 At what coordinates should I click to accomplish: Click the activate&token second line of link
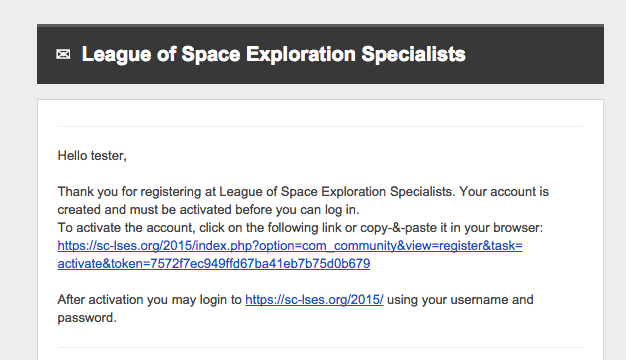click(214, 263)
